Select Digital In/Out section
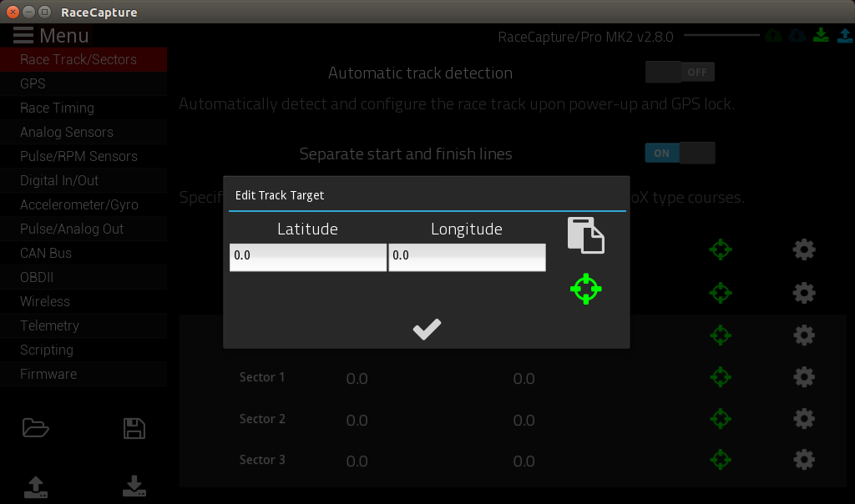 83,180
